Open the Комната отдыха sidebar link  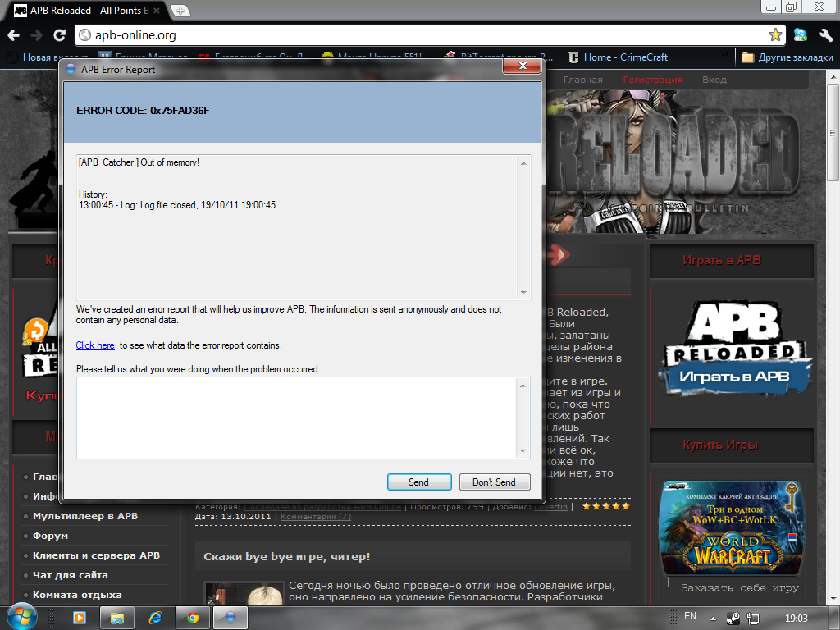77,595
